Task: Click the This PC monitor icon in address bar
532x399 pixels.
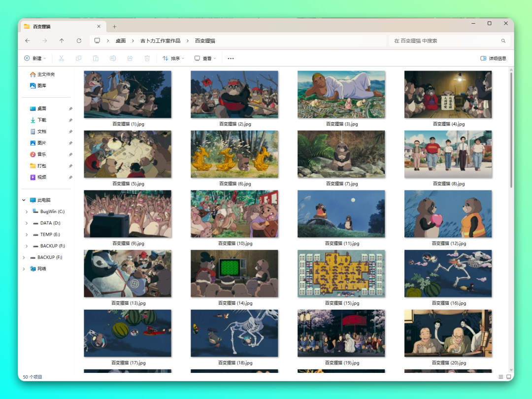Action: click(97, 41)
